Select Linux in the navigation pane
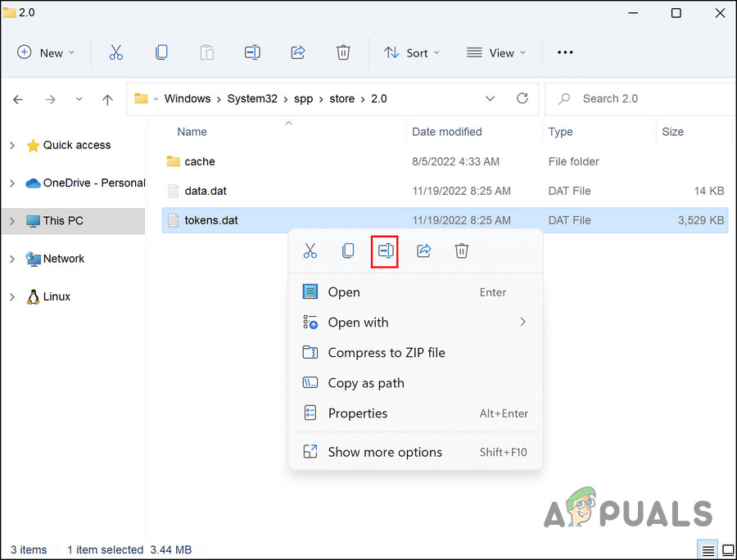Viewport: 737px width, 560px height. 57,296
